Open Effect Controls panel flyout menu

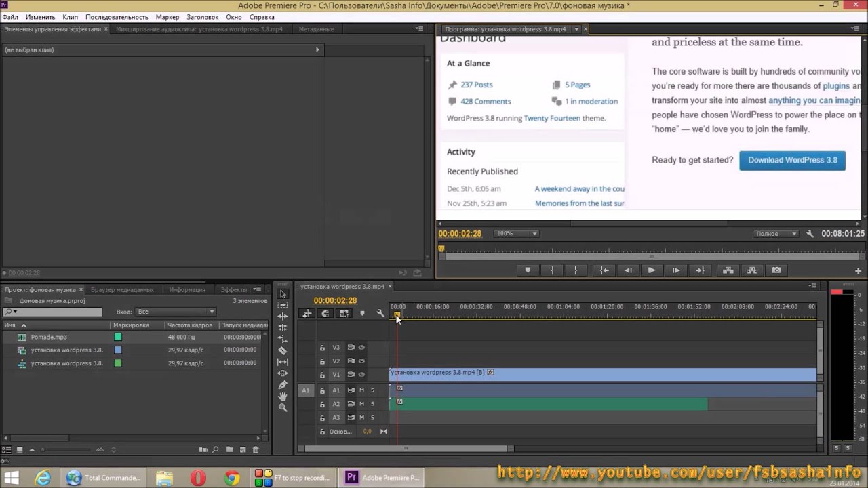(x=420, y=29)
